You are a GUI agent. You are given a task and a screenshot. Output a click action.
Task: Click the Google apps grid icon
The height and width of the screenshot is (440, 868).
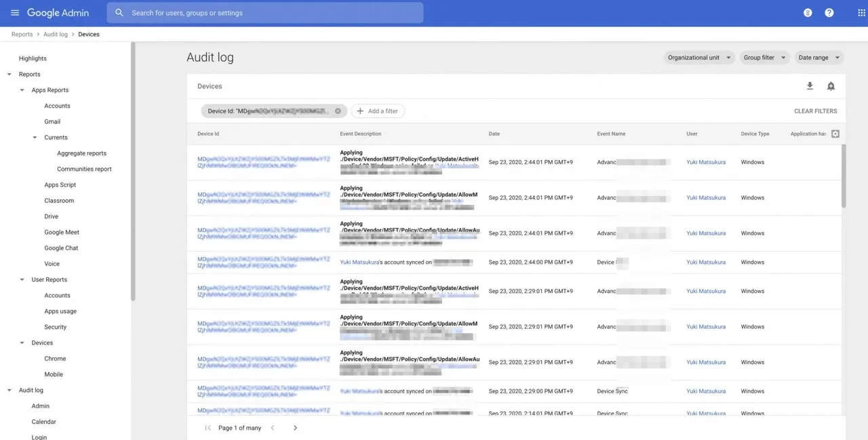(861, 13)
